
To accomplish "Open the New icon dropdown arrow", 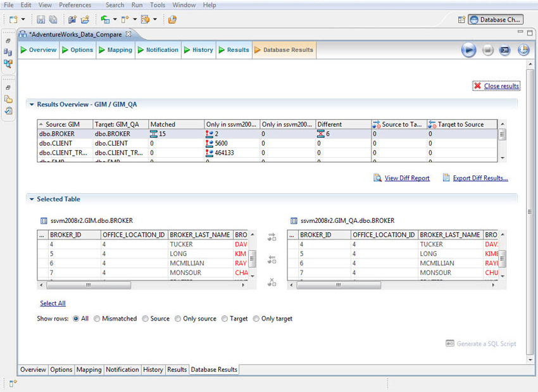I will click(23, 20).
